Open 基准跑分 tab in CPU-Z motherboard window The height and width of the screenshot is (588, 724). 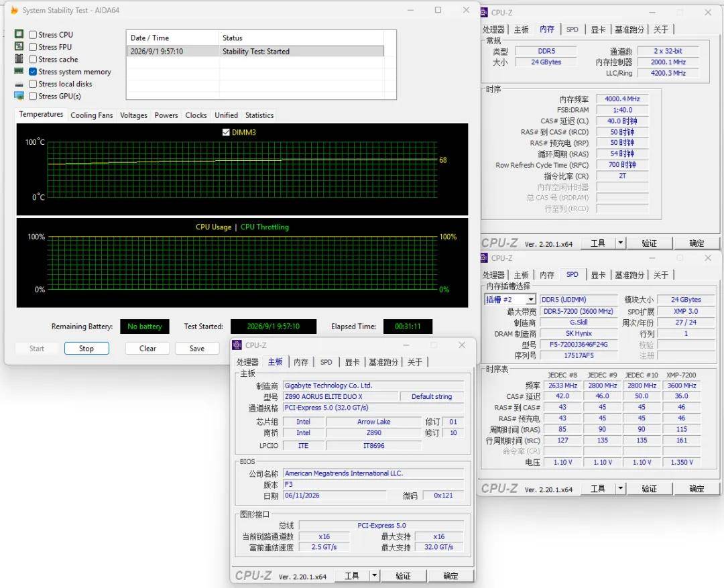pyautogui.click(x=383, y=362)
